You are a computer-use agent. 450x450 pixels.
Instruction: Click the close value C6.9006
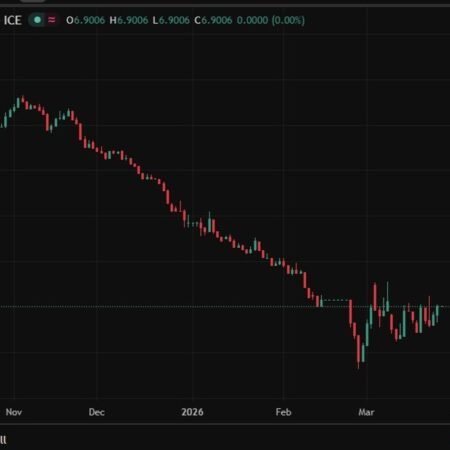pos(213,20)
